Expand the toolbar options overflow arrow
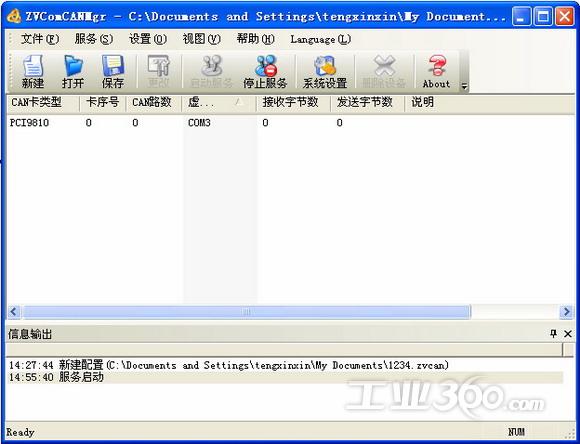The height and width of the screenshot is (444, 580). (x=464, y=87)
